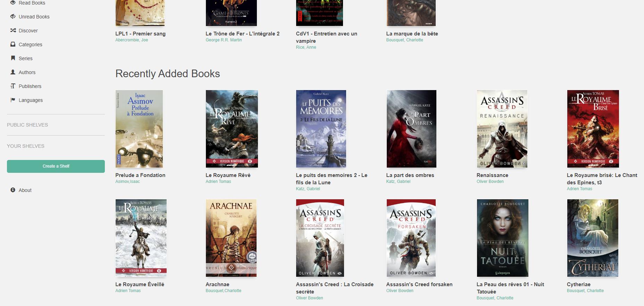The width and height of the screenshot is (644, 306).
Task: Open La marque de la bête cover
Action: (x=411, y=13)
